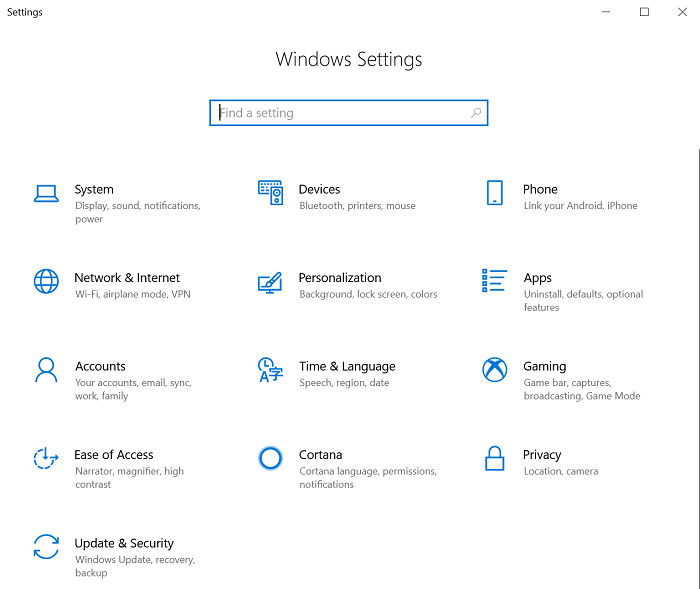Open the Time & Language icon
Image resolution: width=700 pixels, height=589 pixels.
(x=270, y=370)
